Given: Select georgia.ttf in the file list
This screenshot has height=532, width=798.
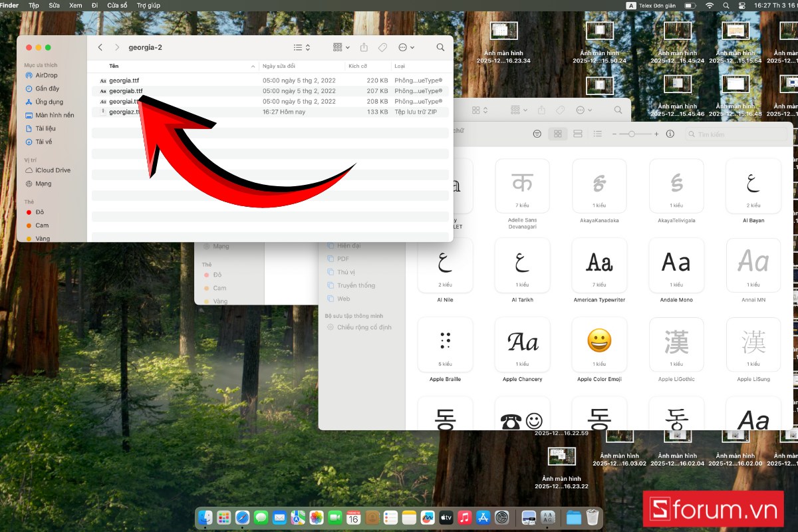Looking at the screenshot, I should pos(124,80).
